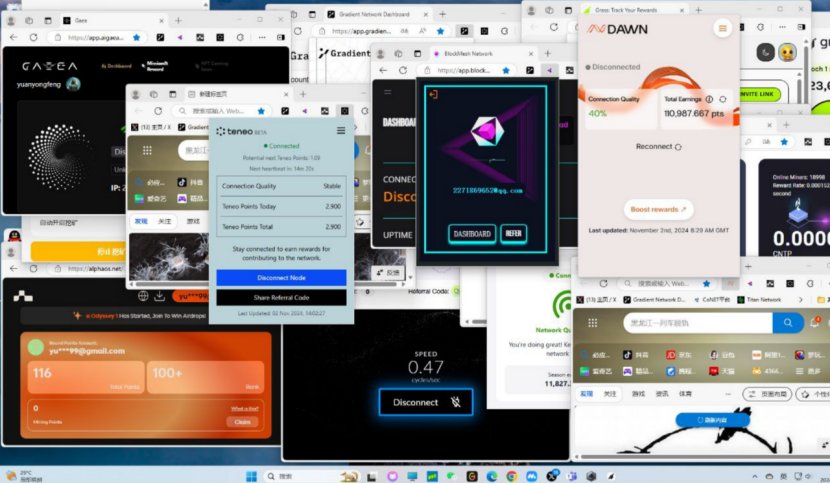830x484 pixels.
Task: Click the page-content settings pill on the bottom-right page
Action: 767,394
